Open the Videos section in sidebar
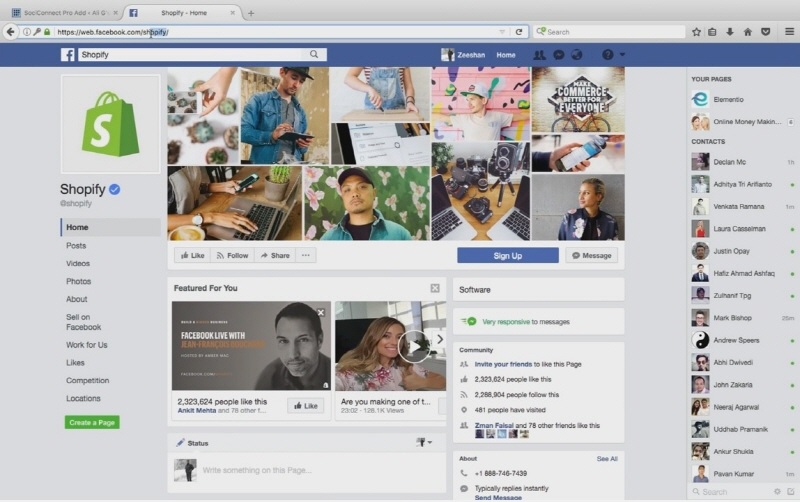Image resolution: width=800 pixels, height=502 pixels. (x=78, y=263)
